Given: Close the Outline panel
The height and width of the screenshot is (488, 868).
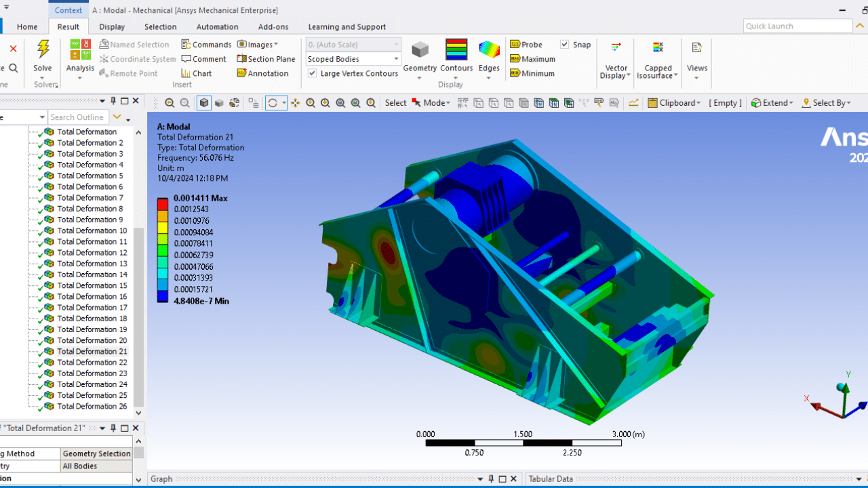Looking at the screenshot, I should (136, 101).
